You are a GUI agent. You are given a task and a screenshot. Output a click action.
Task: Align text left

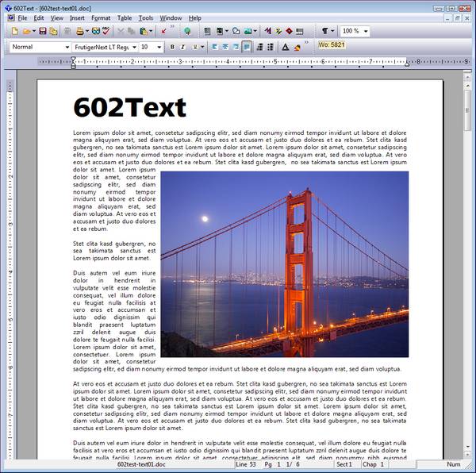(x=215, y=47)
